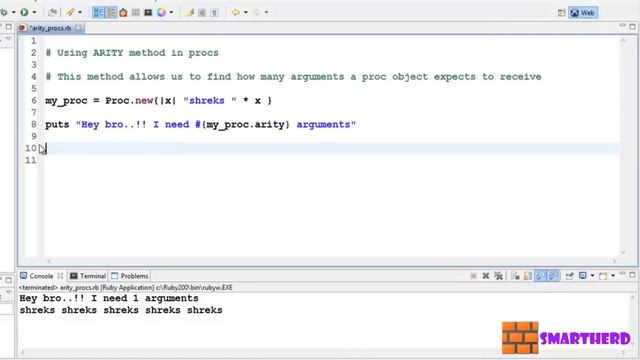Image resolution: width=640 pixels, height=360 pixels.
Task: Click the Terminate square icon in Console
Action: pyautogui.click(x=473, y=276)
